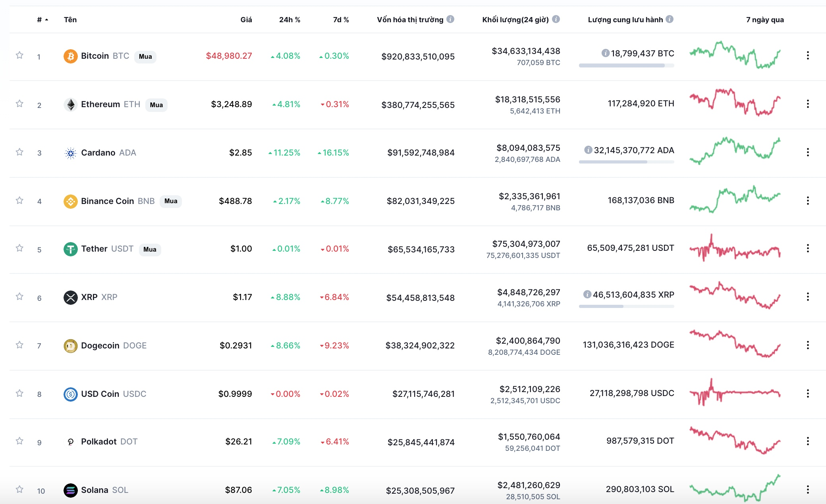Toggle the Solana watchlist star

point(19,489)
